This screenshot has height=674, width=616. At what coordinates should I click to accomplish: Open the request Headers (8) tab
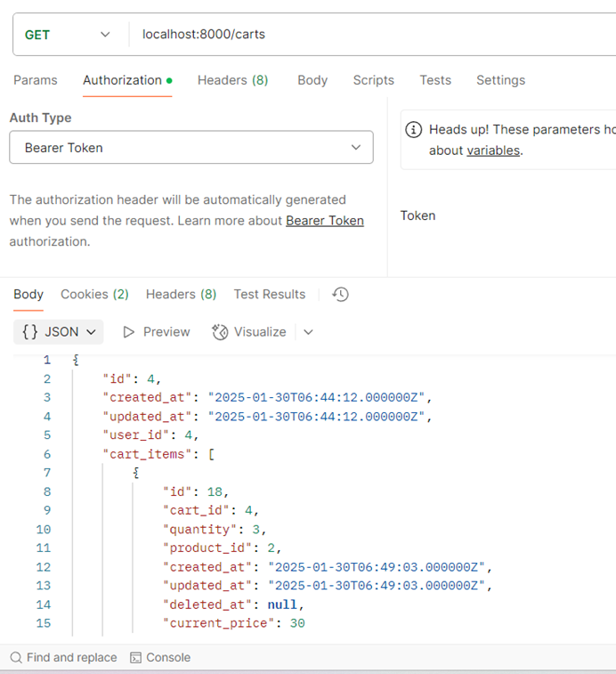(232, 80)
